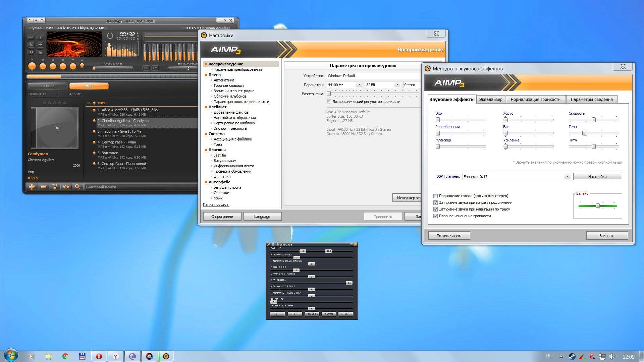Viewport: 644px width, 362px height.
Task: Select 'Визуализация' in settings tree
Action: 225,161
